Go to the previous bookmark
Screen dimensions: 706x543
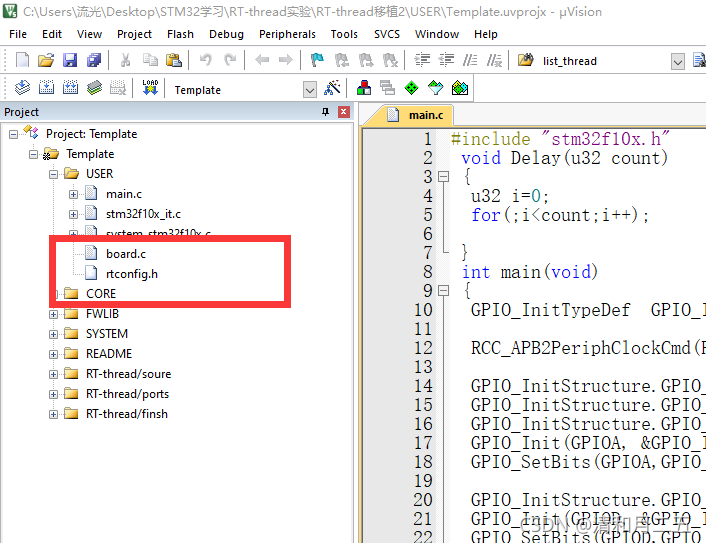(x=341, y=60)
